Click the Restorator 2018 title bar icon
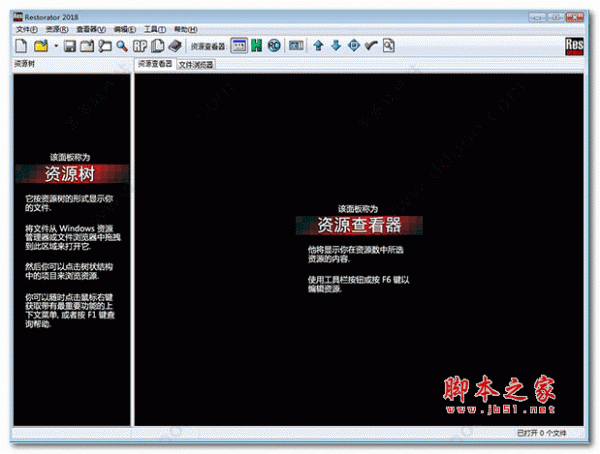The height and width of the screenshot is (454, 600). click(x=18, y=17)
